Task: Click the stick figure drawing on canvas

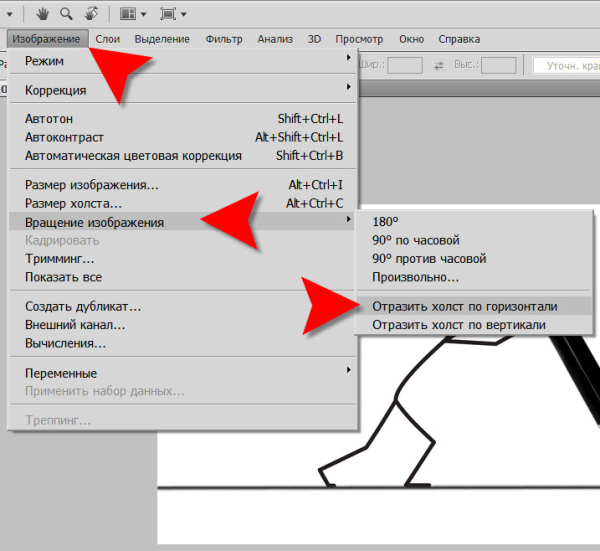Action: [x=415, y=411]
